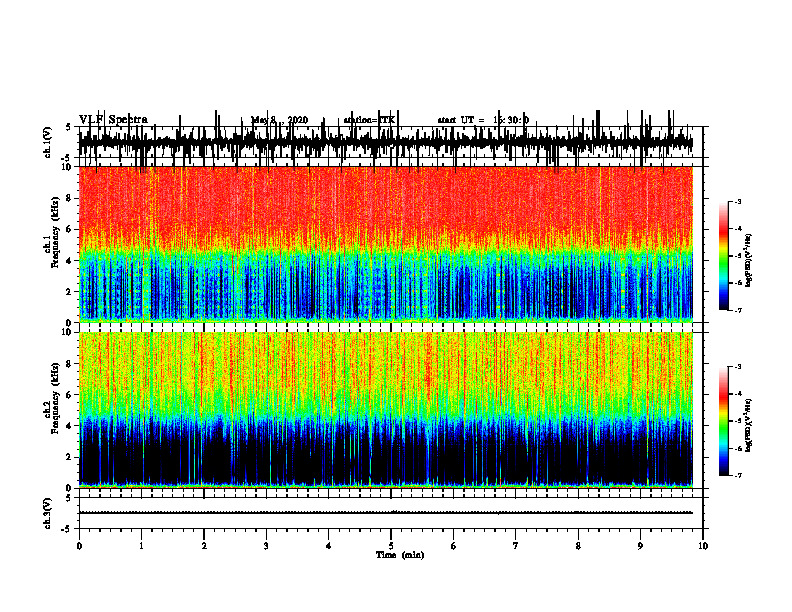Click the "station=ITK" header text
This screenshot has width=792, height=612.
369,120
